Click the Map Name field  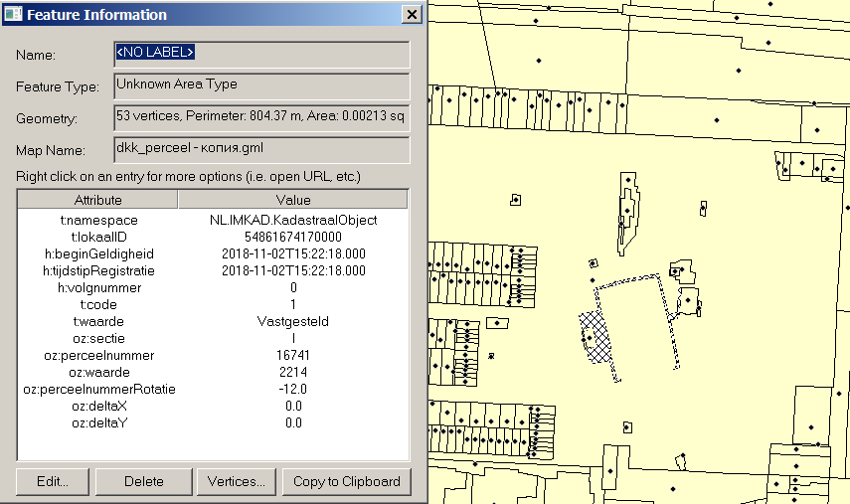click(261, 149)
